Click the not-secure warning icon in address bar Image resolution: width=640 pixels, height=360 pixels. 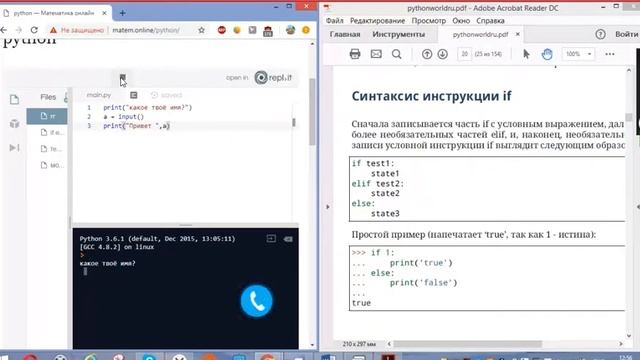(53, 30)
